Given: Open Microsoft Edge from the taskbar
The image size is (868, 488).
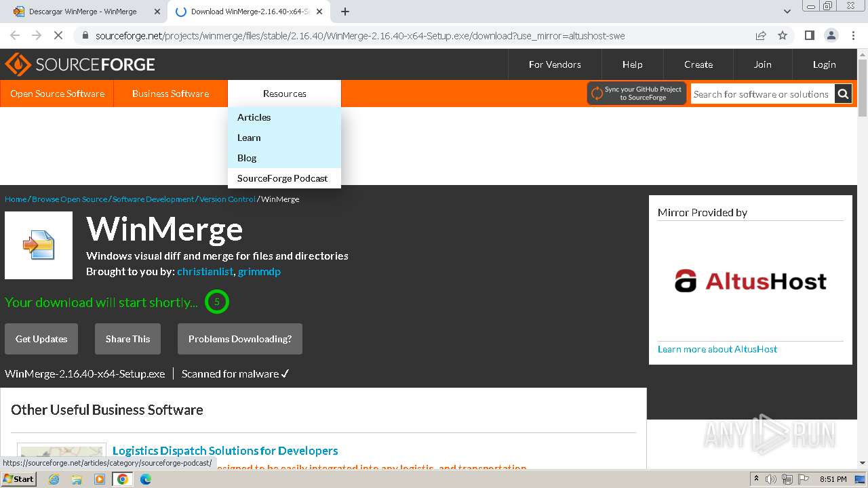Looking at the screenshot, I should [x=146, y=479].
